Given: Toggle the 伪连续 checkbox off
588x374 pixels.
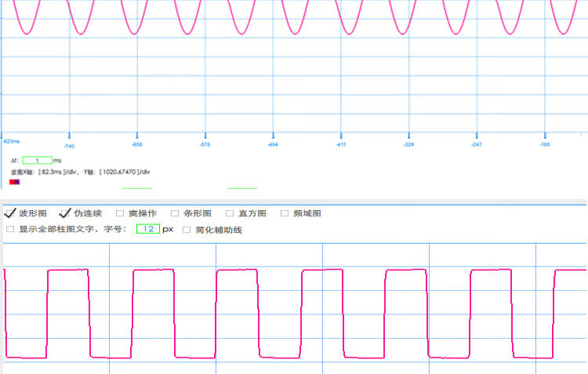Looking at the screenshot, I should click(x=65, y=213).
